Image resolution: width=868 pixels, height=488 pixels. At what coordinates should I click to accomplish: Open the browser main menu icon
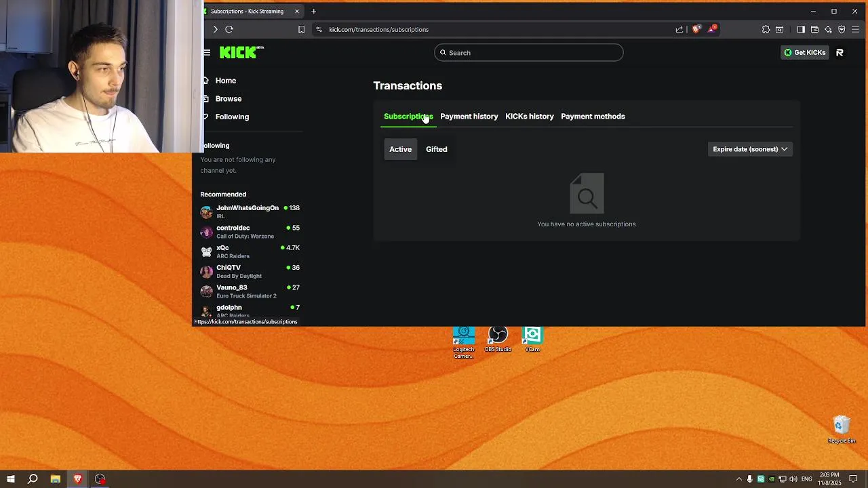[x=855, y=29]
